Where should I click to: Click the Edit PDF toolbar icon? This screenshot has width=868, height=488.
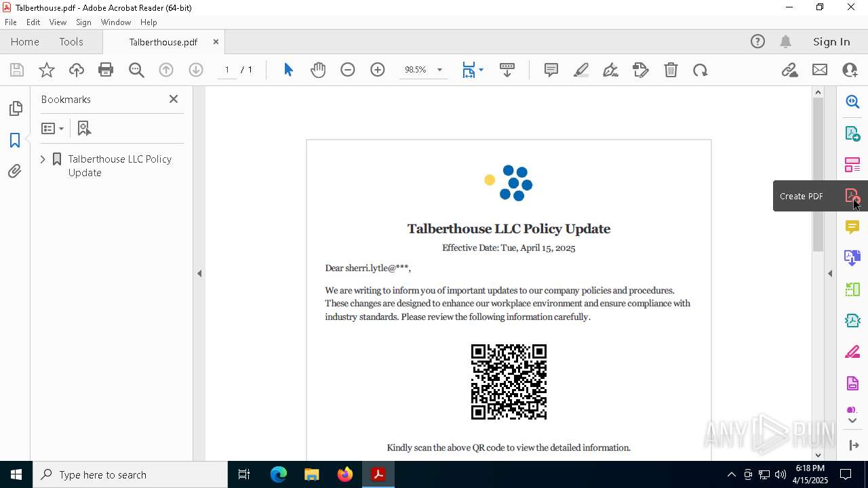click(x=641, y=70)
